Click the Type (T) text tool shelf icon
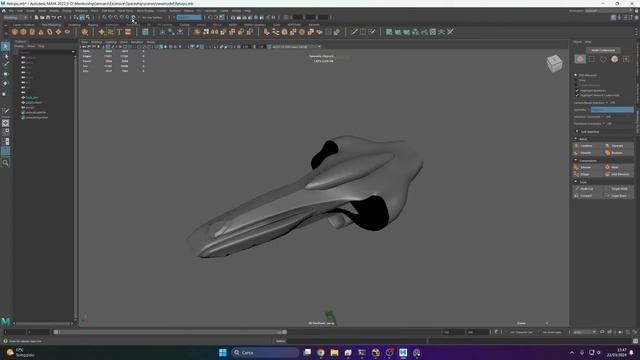The width and height of the screenshot is (640, 360). (x=119, y=32)
